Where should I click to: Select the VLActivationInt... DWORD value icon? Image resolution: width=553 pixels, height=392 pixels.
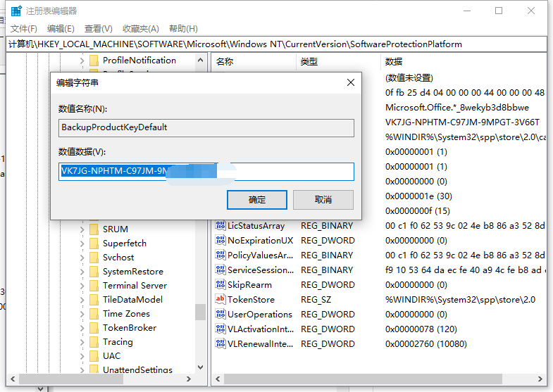point(220,329)
